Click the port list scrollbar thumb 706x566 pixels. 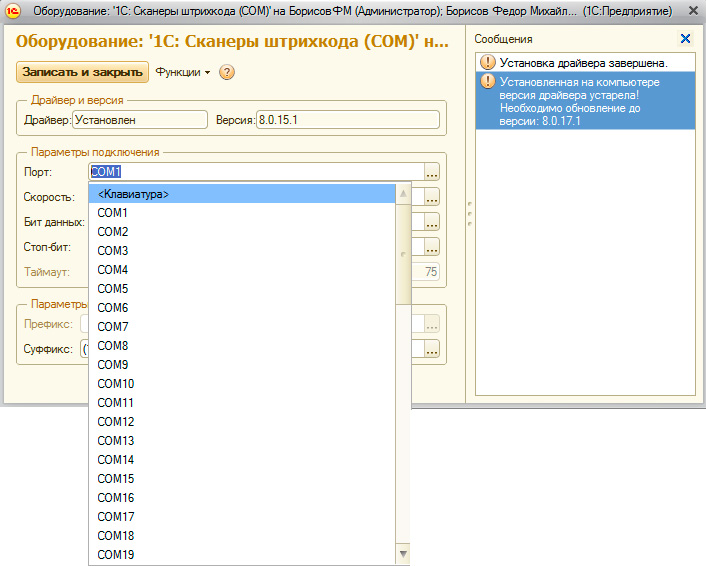coord(403,254)
